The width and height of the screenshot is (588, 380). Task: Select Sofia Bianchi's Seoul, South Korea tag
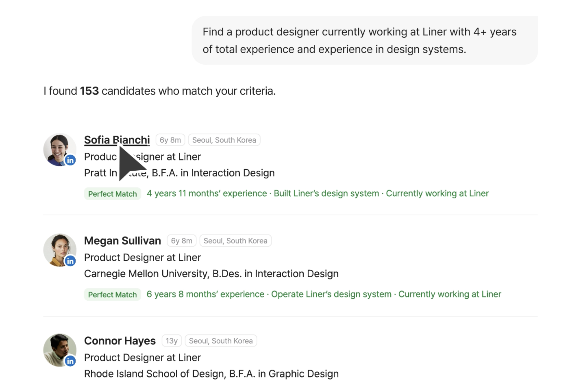coord(224,140)
